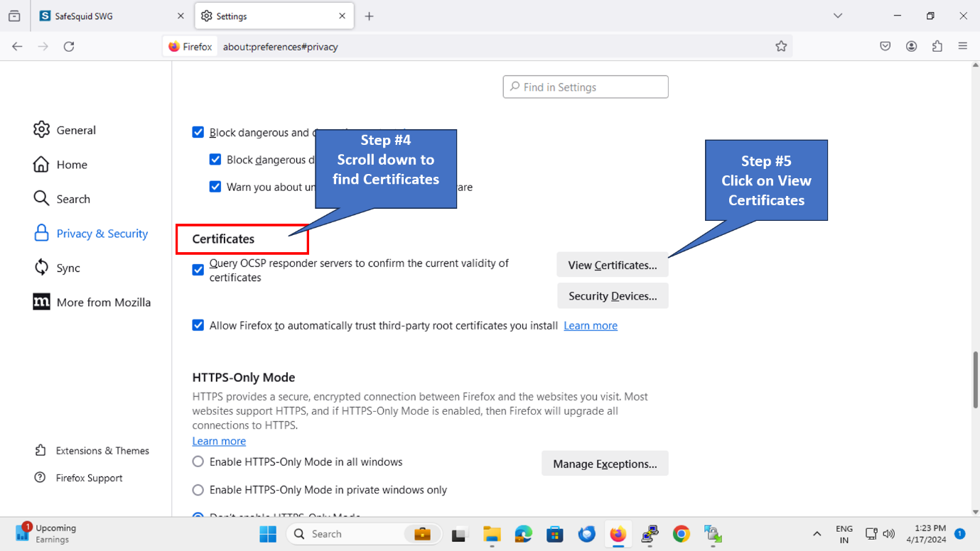
Task: Expand hidden system tray icons chevron
Action: pyautogui.click(x=817, y=534)
